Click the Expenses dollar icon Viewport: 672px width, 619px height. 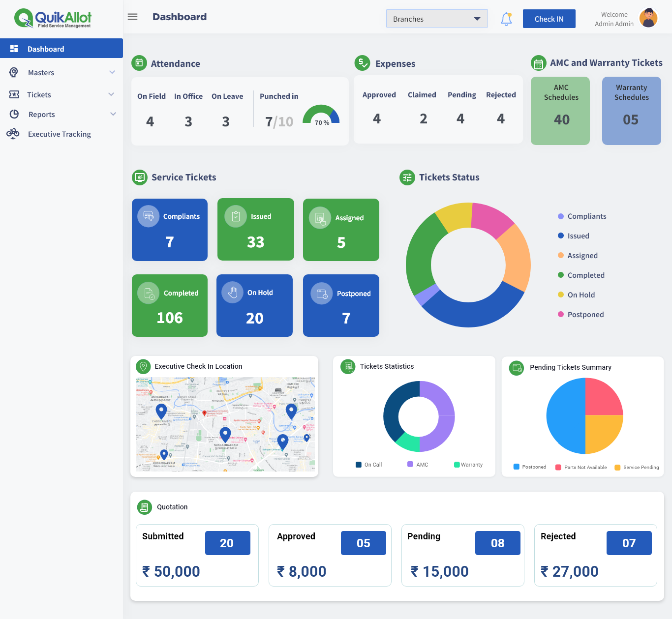point(362,63)
